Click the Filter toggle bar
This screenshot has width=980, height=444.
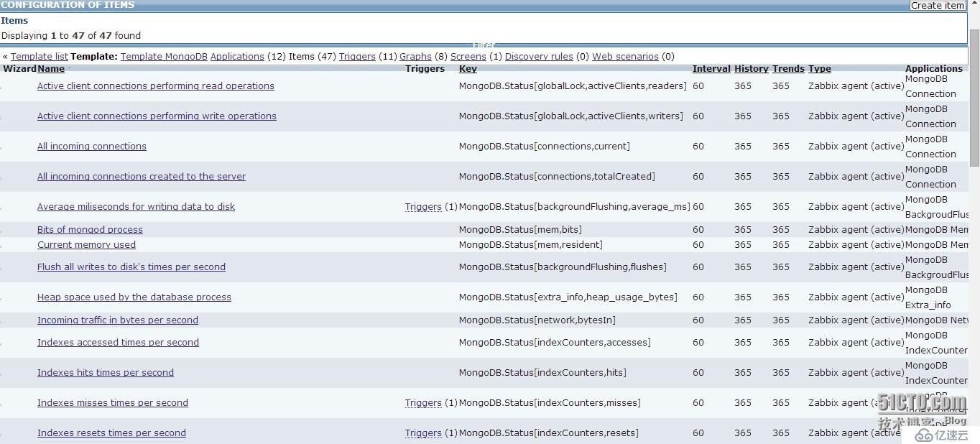tap(484, 46)
